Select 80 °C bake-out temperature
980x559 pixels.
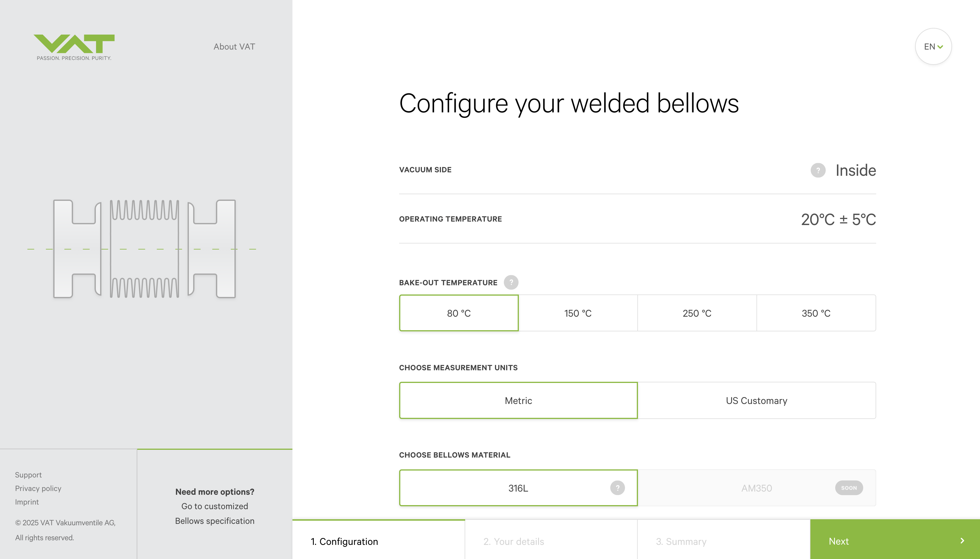(459, 313)
